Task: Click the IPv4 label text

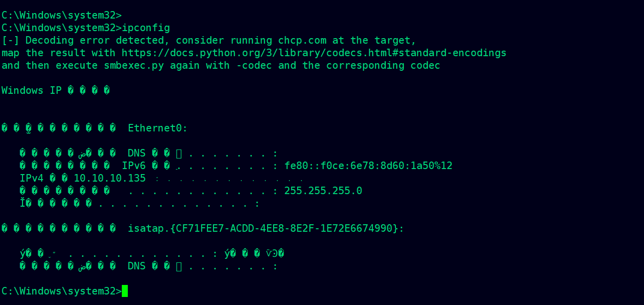Action: (32, 178)
